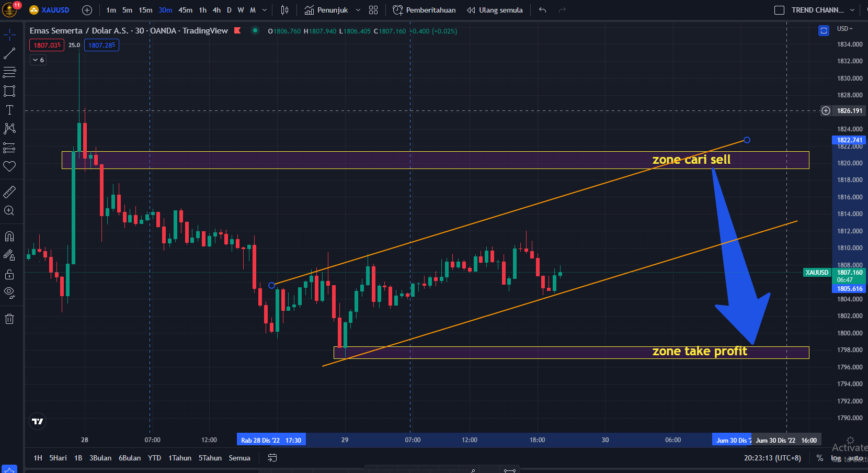Click the 20:23:13 (UTC+8) timezone clock
The height and width of the screenshot is (473, 868).
[772, 458]
